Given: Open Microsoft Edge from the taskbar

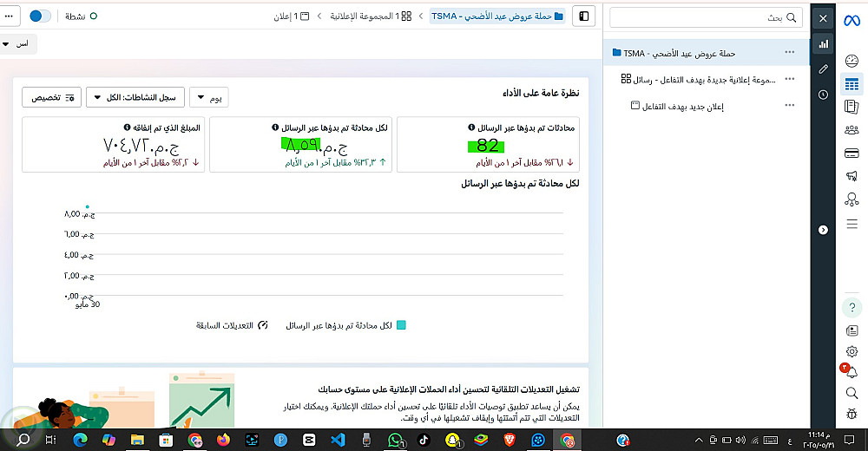Looking at the screenshot, I should (x=81, y=440).
